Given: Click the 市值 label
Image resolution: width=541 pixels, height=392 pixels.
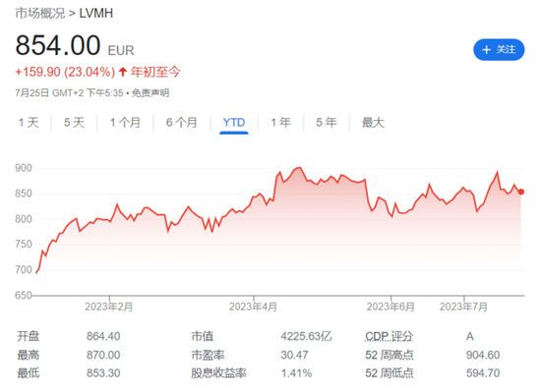Looking at the screenshot, I should [203, 336].
